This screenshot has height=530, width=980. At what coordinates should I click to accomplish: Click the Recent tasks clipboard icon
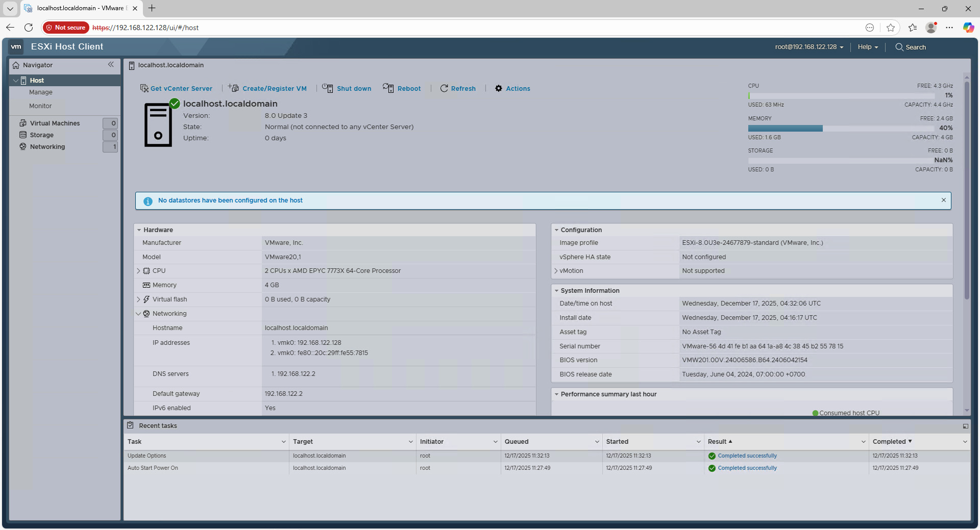point(130,425)
